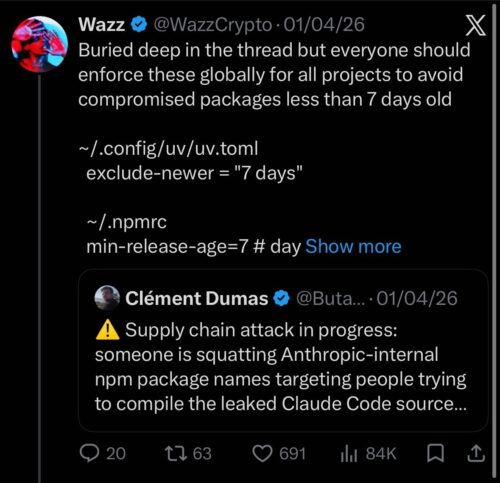The image size is (500, 483).
Task: Open Wazz's profile avatar
Action: pos(39,44)
